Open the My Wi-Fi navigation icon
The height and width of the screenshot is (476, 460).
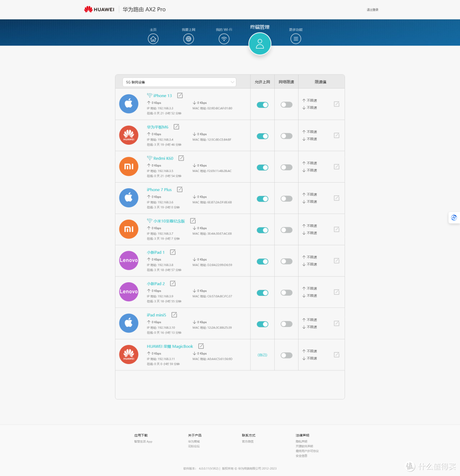[224, 39]
